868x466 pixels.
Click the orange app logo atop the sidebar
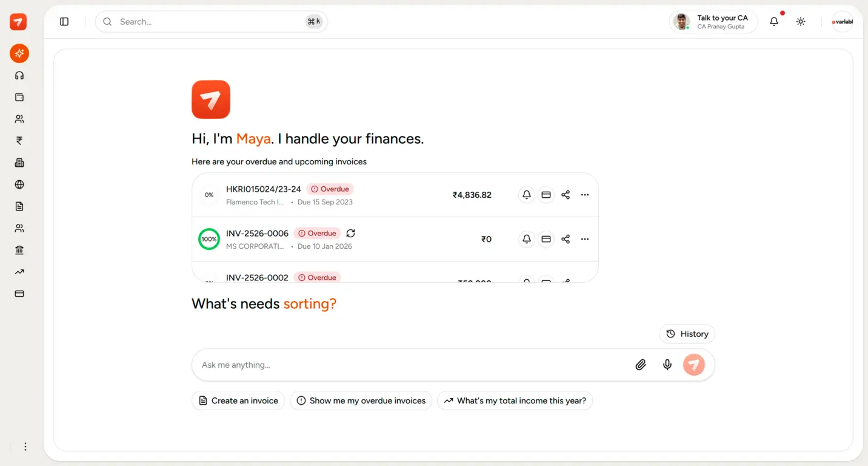coord(18,22)
